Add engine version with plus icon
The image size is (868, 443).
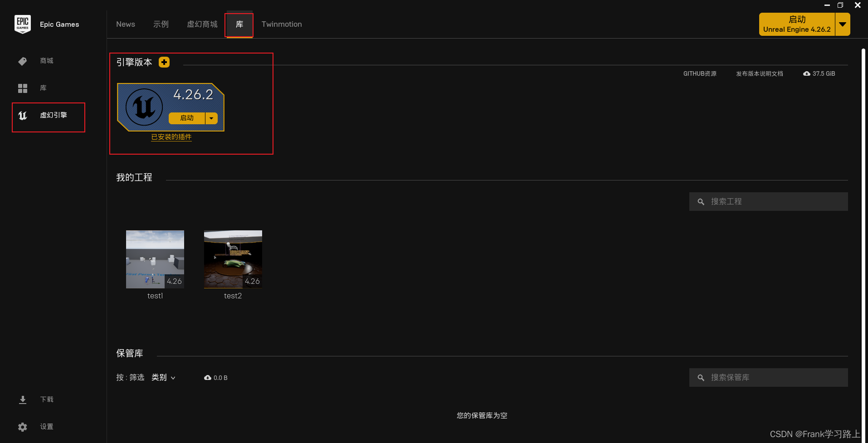(x=164, y=62)
